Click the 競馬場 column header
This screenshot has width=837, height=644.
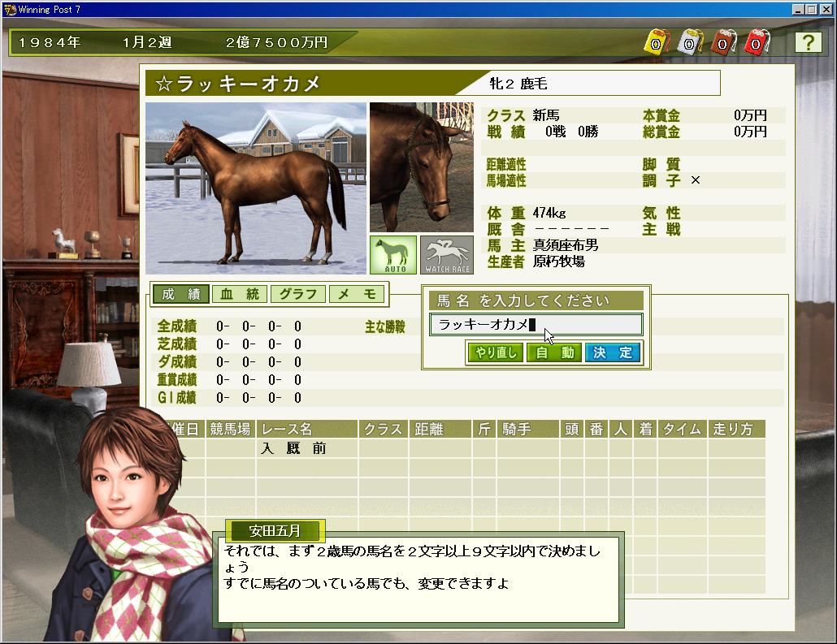(230, 429)
